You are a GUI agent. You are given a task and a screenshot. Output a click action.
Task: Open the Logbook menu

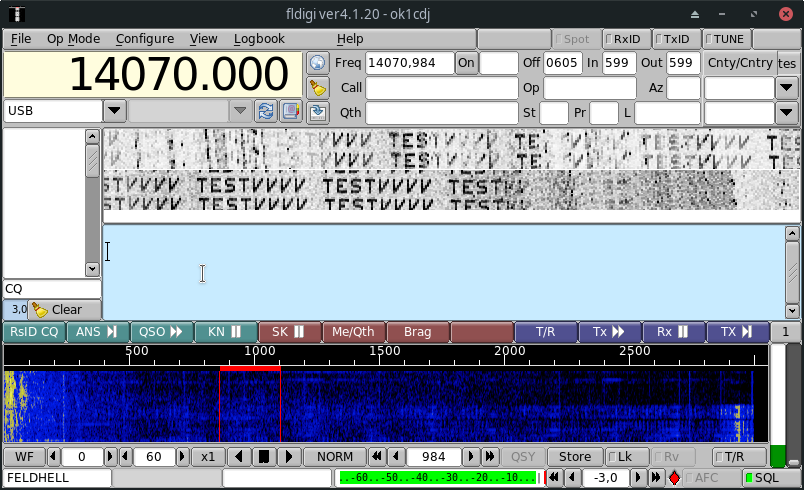(x=259, y=39)
